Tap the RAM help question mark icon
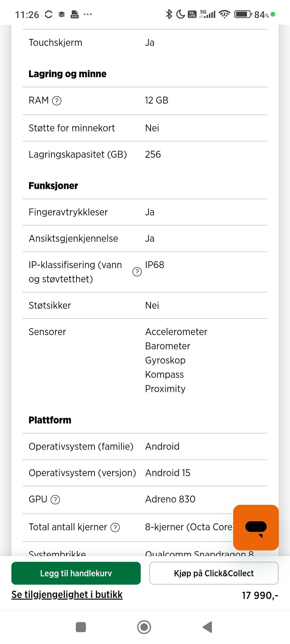The height and width of the screenshot is (644, 290). pos(57,100)
